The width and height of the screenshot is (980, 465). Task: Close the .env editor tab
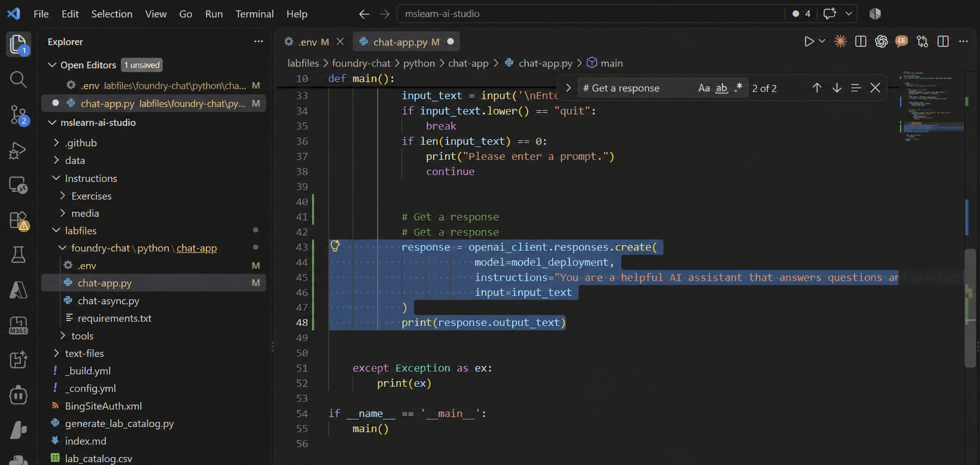(340, 41)
